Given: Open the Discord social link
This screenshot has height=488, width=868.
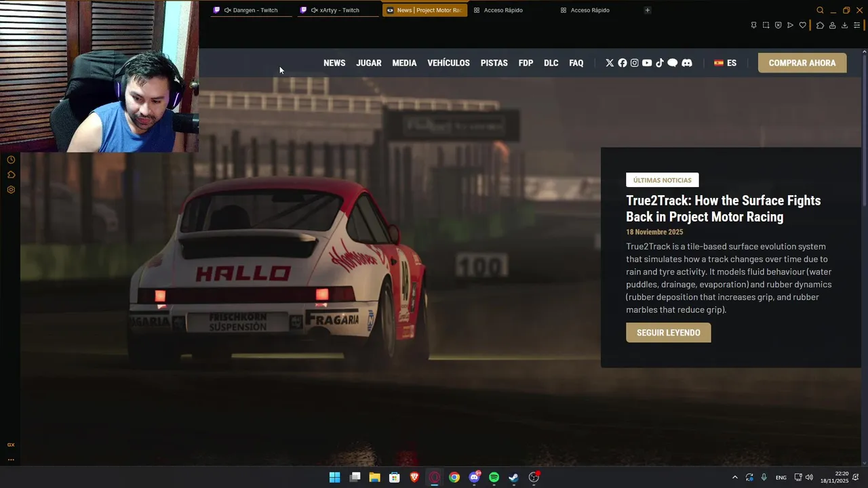Looking at the screenshot, I should (x=687, y=63).
